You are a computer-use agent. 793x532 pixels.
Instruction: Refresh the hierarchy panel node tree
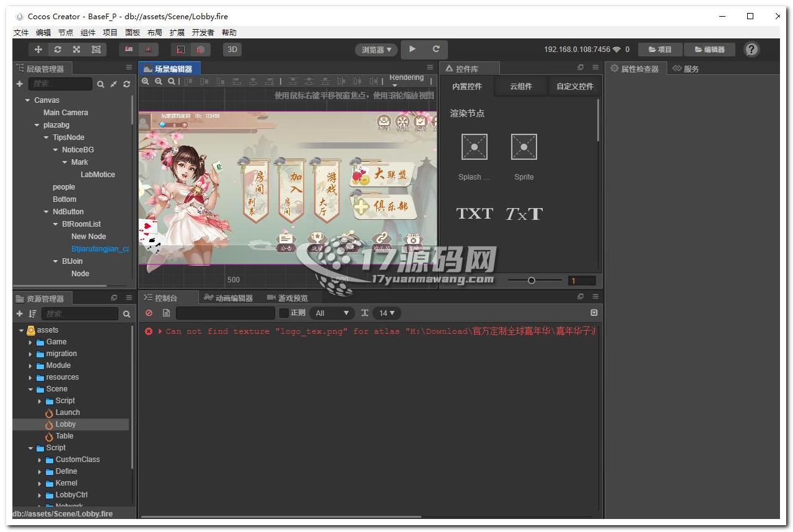pyautogui.click(x=127, y=84)
